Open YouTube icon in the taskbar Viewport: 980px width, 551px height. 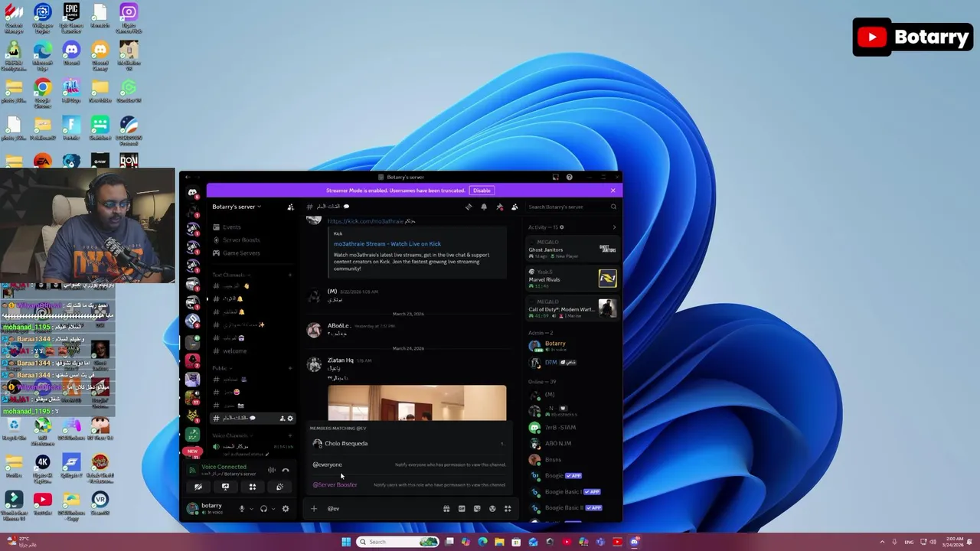[x=617, y=542]
